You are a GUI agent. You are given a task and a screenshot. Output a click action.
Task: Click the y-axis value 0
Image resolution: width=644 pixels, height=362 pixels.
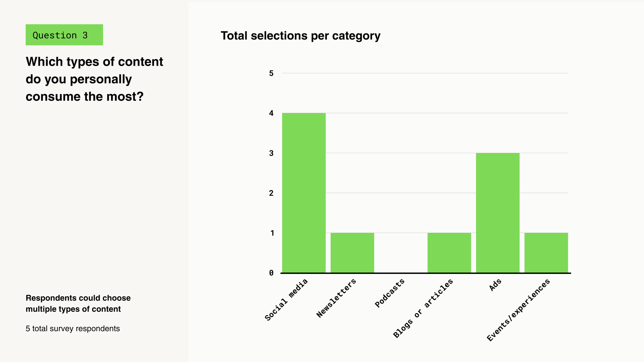[271, 273]
